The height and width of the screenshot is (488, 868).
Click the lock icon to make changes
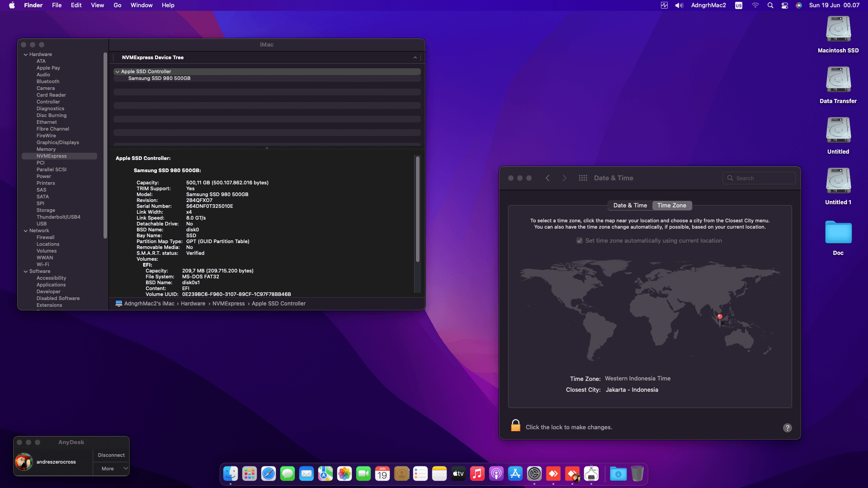pos(515,426)
